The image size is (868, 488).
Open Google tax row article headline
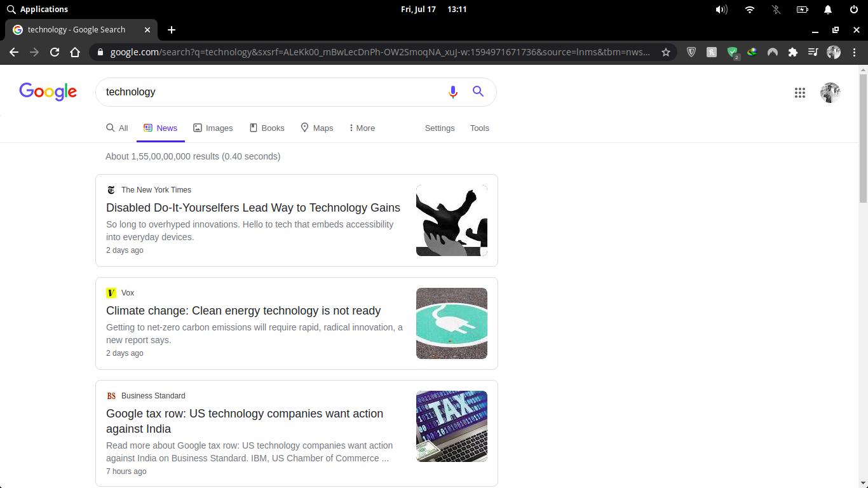(x=245, y=421)
